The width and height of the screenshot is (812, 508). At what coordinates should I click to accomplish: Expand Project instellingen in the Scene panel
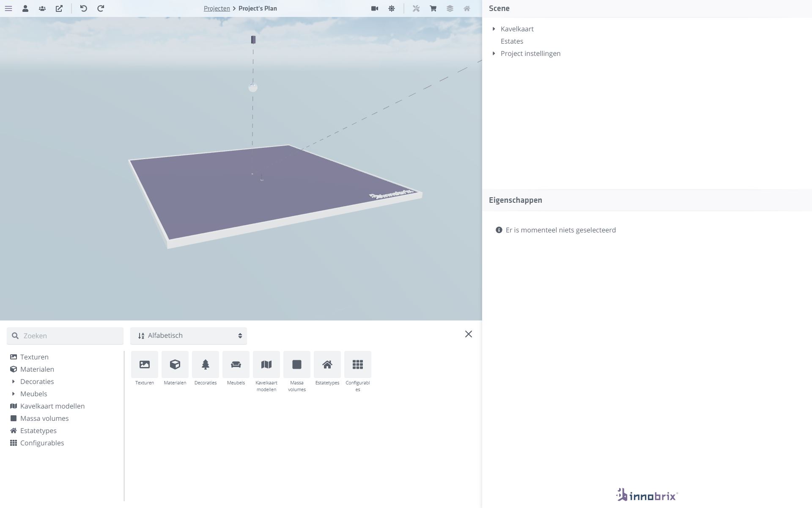(494, 53)
